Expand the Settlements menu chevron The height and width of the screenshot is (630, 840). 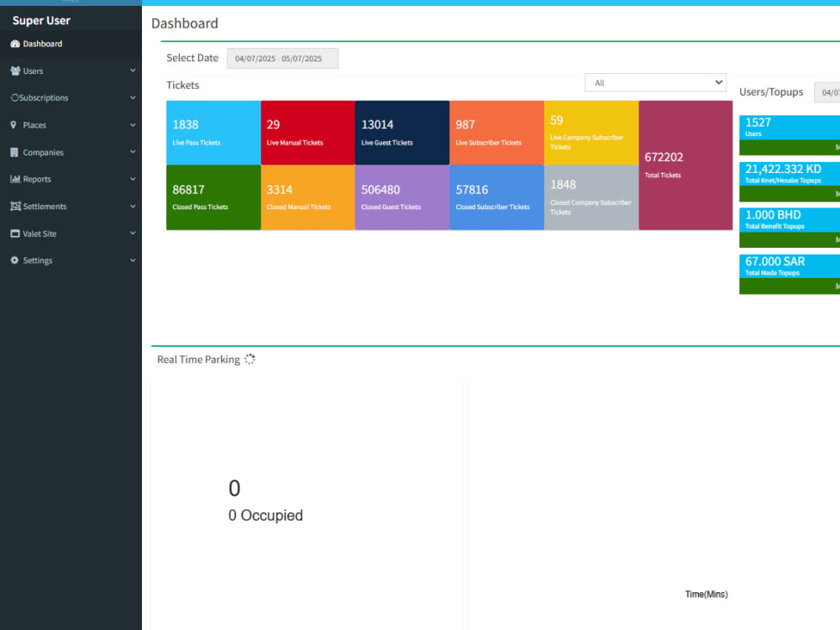[133, 207]
